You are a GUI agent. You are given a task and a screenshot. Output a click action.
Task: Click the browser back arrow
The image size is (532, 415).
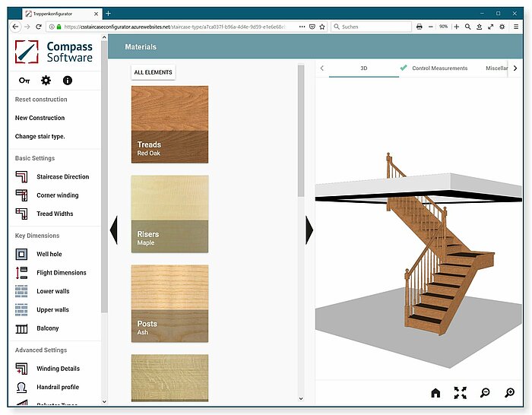pyautogui.click(x=15, y=27)
